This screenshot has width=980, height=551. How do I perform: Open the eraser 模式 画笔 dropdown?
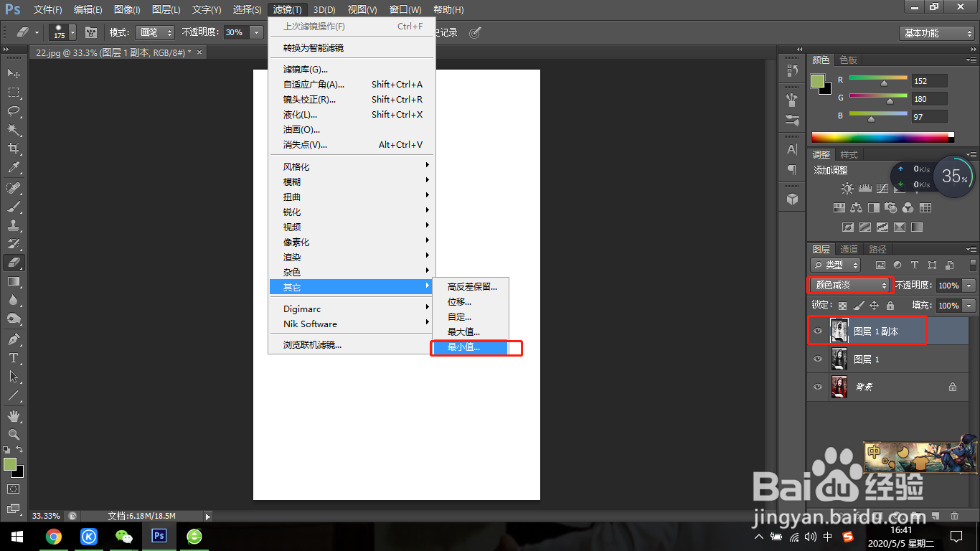coord(156,32)
